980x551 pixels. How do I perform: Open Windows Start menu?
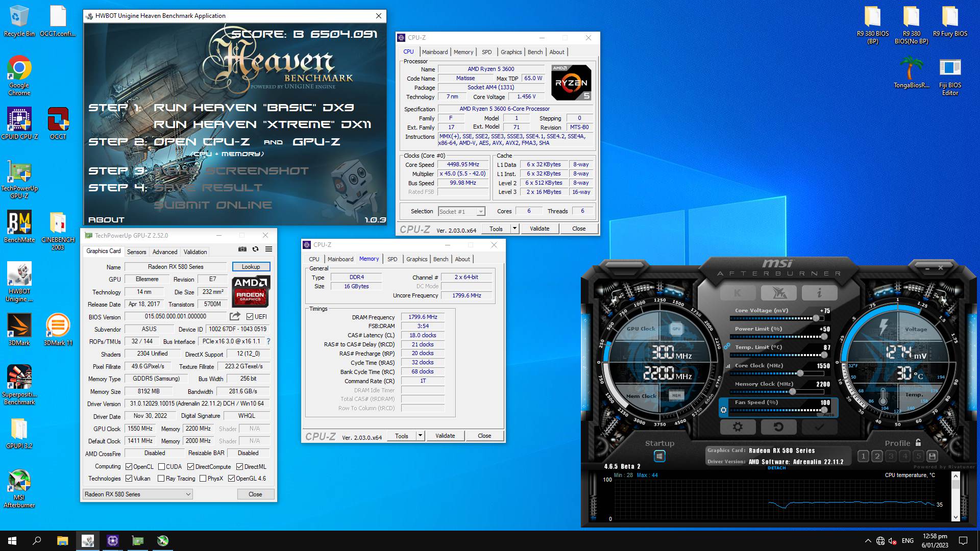click(12, 541)
